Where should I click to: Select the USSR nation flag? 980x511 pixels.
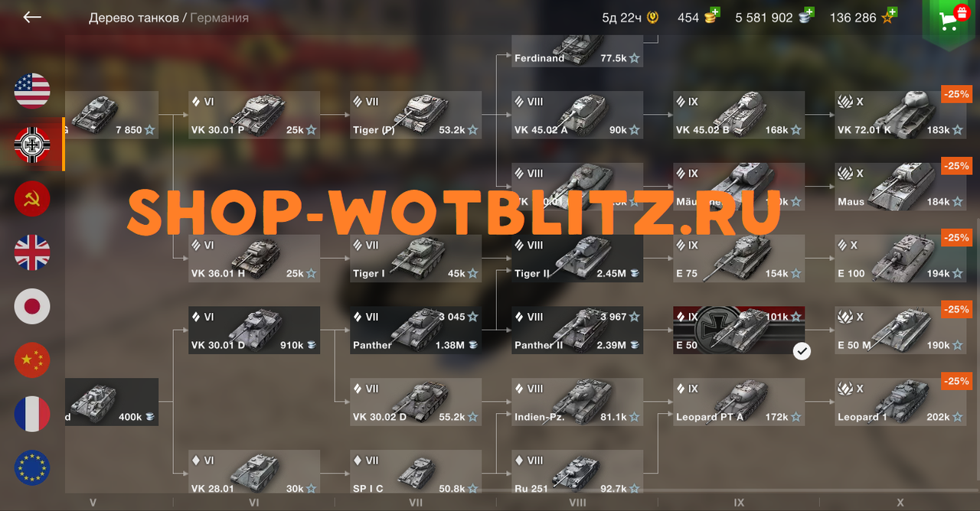(32, 199)
